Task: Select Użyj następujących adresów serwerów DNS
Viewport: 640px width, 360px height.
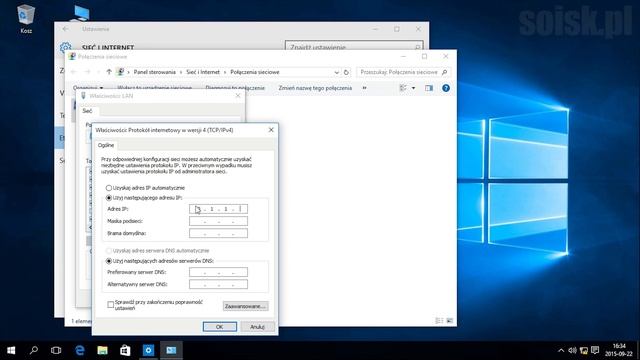Action: [x=109, y=261]
